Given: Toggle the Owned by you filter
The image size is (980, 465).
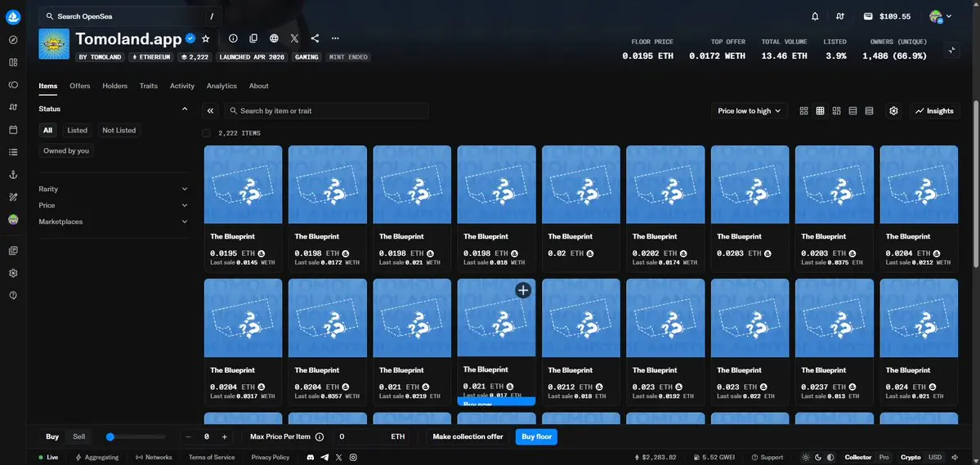Looking at the screenshot, I should [x=66, y=150].
